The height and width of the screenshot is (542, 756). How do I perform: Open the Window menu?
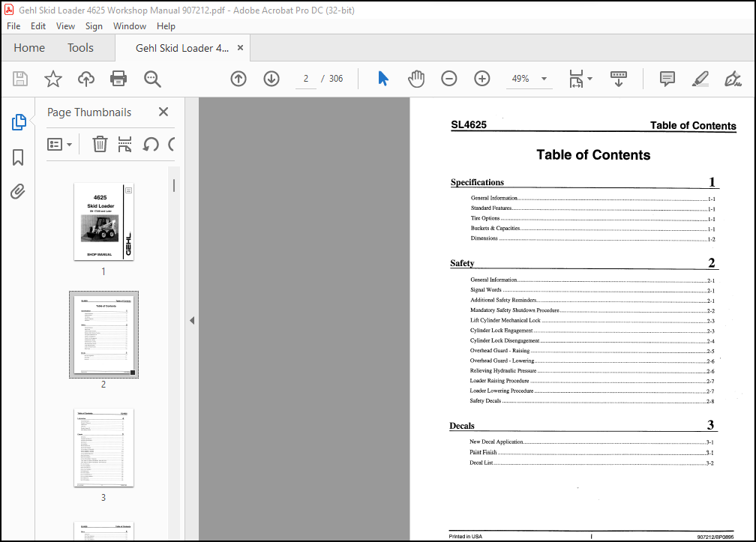pyautogui.click(x=130, y=26)
